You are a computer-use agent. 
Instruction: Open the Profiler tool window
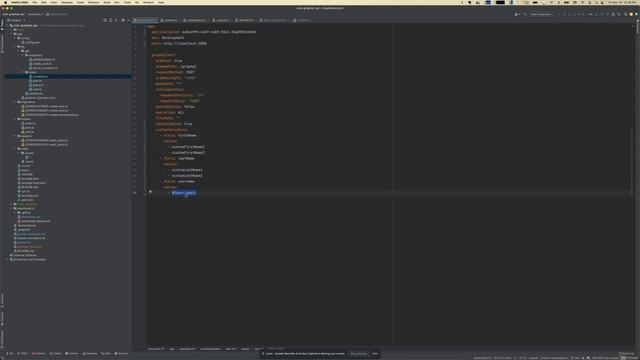[x=56, y=353]
